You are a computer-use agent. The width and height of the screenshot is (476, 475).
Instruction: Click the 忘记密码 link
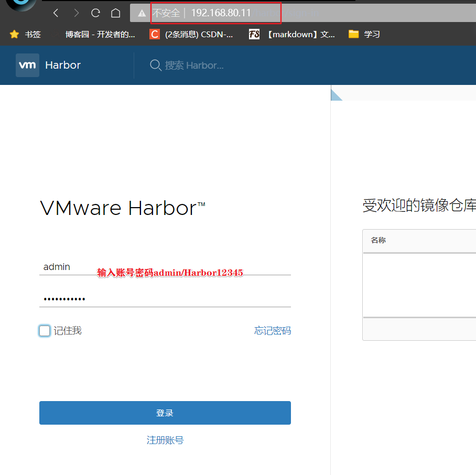pos(272,330)
